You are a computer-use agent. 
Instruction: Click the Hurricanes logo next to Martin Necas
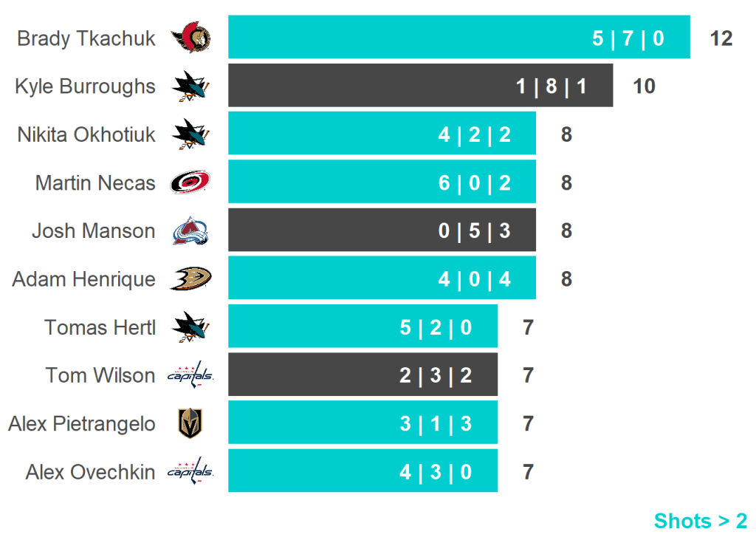[x=190, y=182]
